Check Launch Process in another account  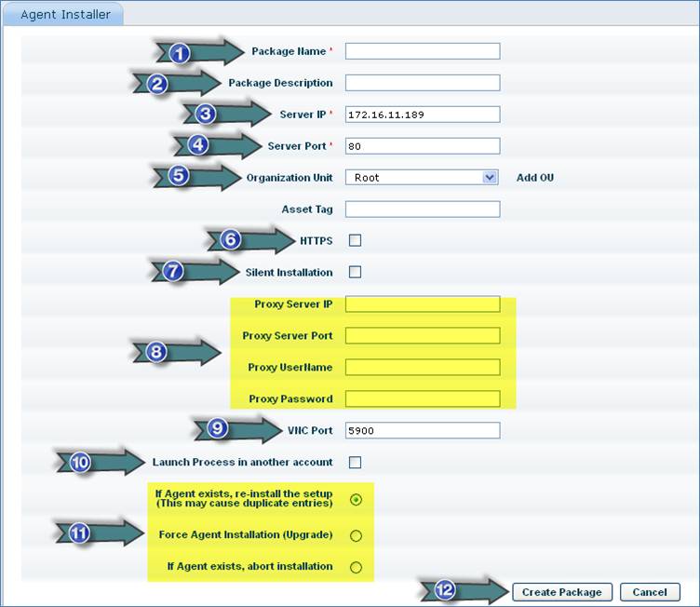click(355, 462)
